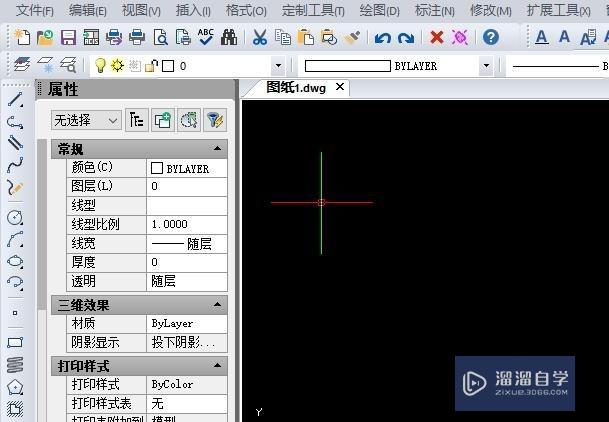Paste from clipboard

tap(306, 37)
